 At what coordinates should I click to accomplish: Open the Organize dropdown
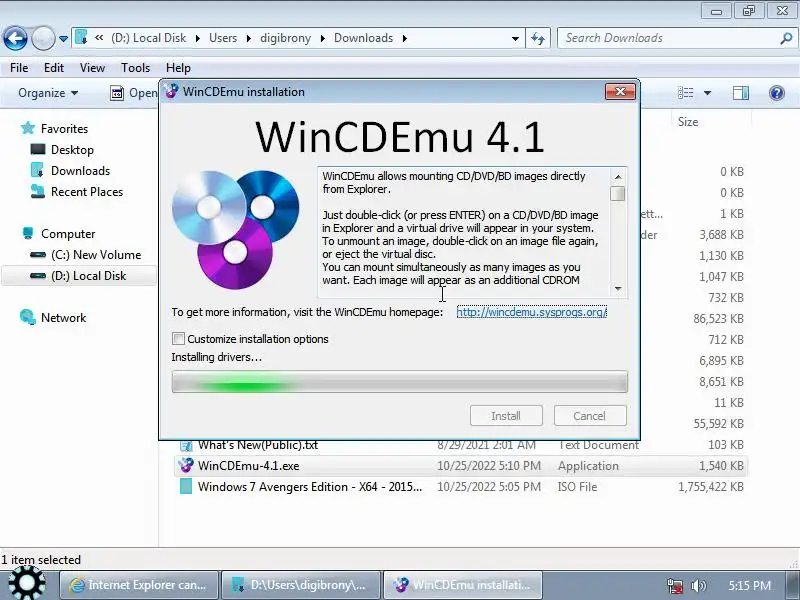[x=48, y=93]
